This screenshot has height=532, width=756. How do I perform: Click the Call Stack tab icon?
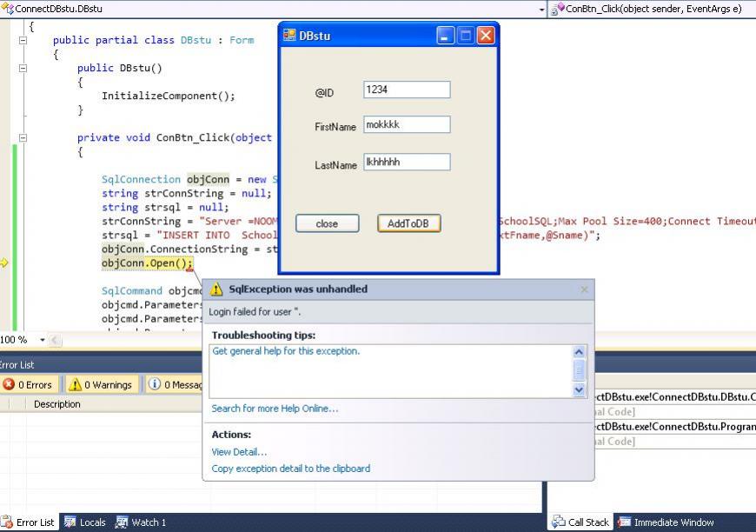(558, 522)
